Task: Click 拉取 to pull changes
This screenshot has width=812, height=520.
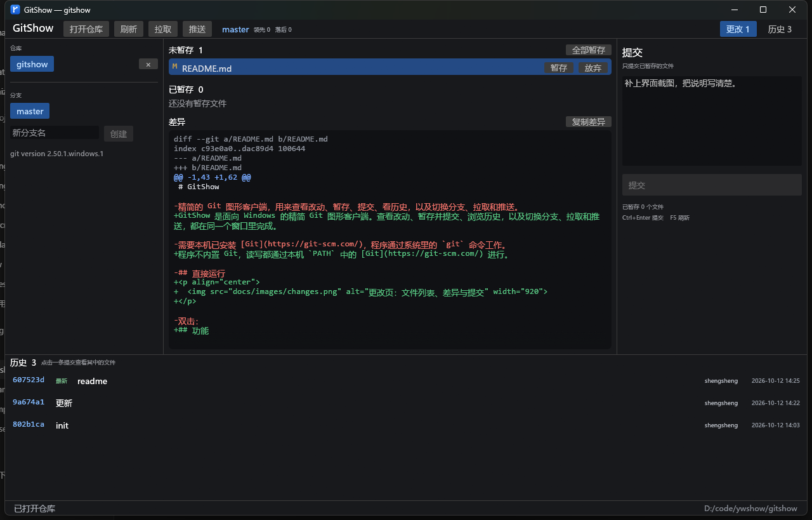Action: pos(163,29)
